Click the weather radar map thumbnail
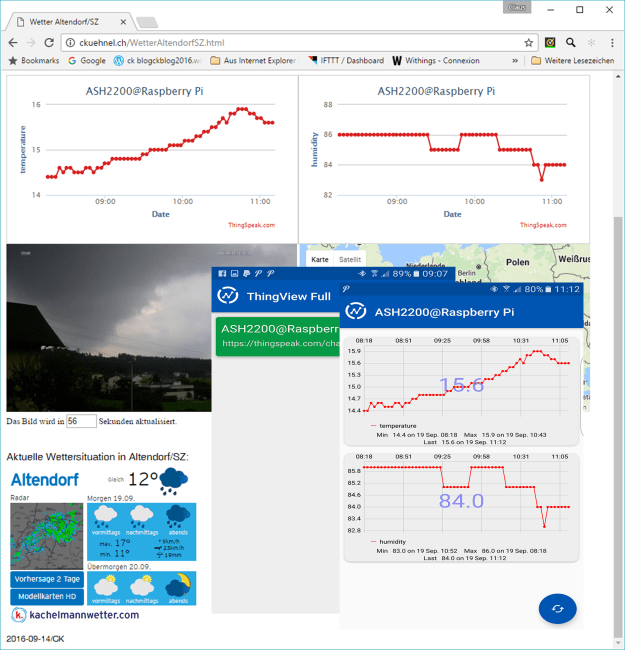The width and height of the screenshot is (625, 650). 46,536
